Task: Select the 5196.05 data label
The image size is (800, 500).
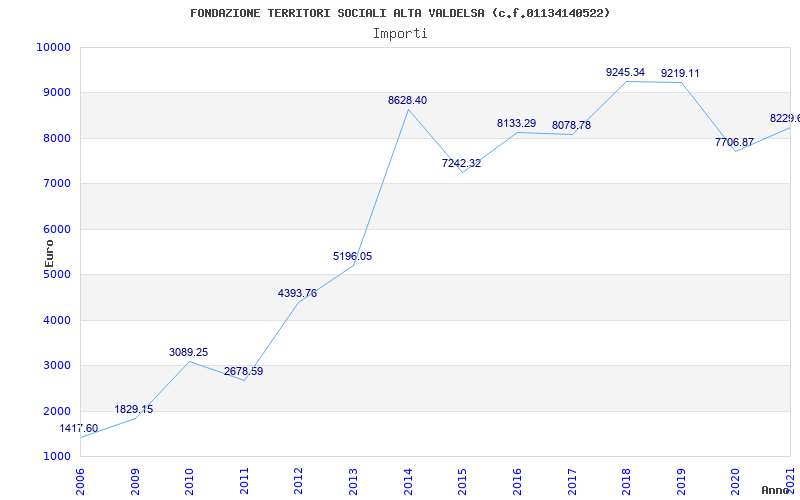Action: pos(353,257)
